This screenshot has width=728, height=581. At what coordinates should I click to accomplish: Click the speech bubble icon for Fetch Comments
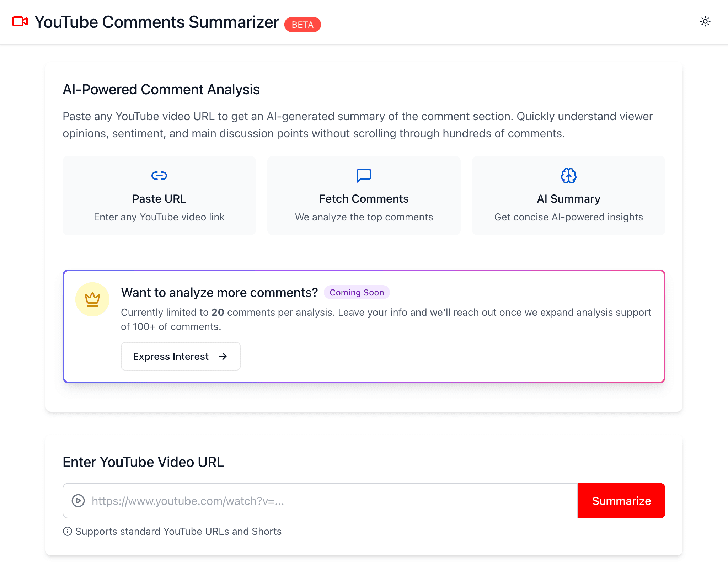point(364,175)
